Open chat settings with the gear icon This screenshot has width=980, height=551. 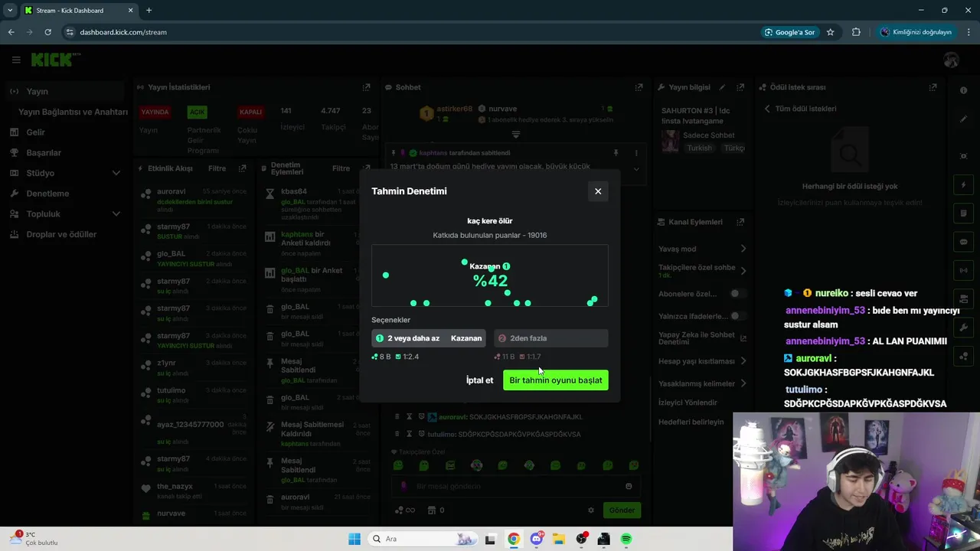(590, 510)
